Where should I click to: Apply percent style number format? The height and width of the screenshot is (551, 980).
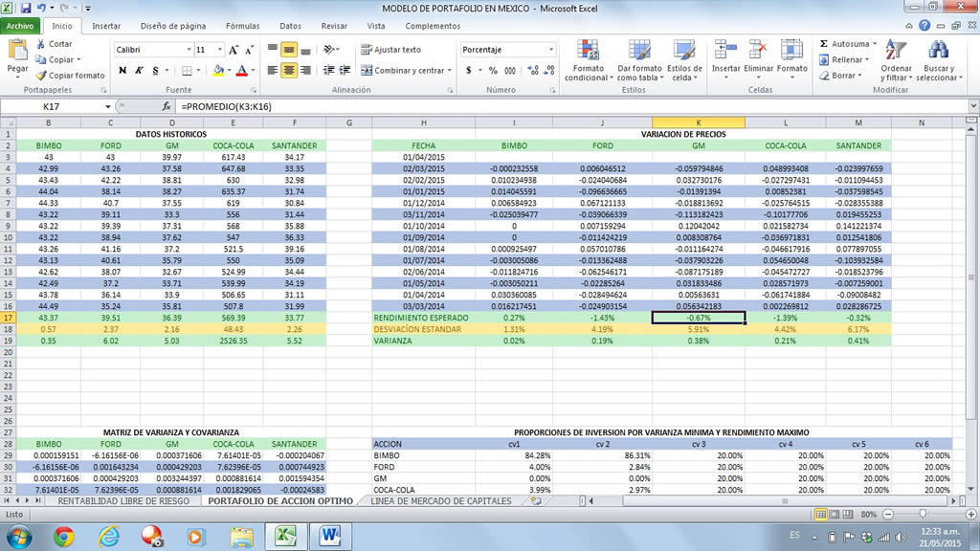(493, 71)
